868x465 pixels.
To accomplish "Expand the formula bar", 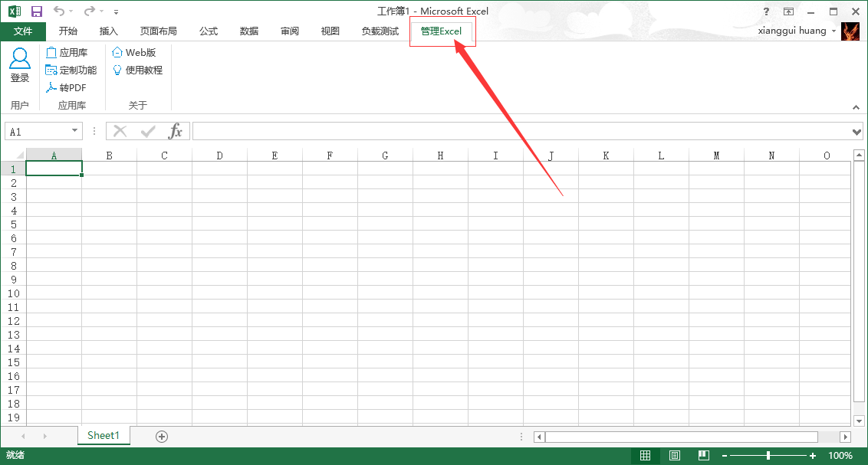I will click(x=857, y=132).
